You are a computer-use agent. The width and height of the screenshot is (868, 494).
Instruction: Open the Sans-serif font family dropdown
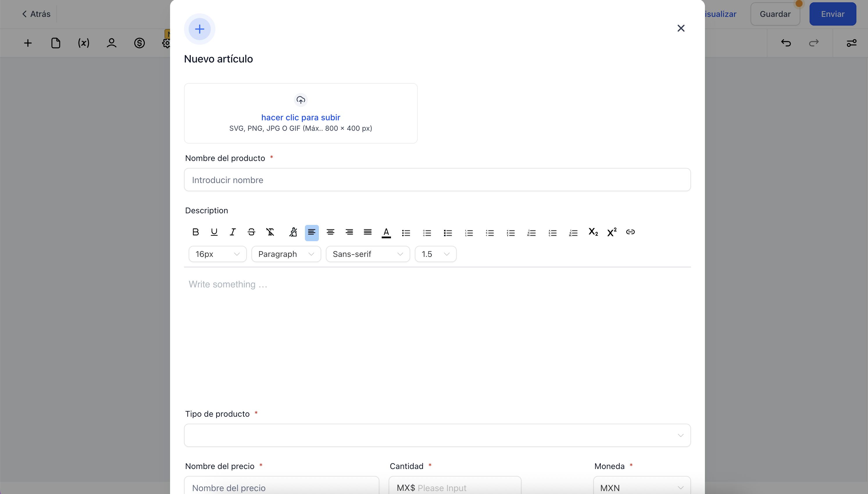(x=367, y=254)
